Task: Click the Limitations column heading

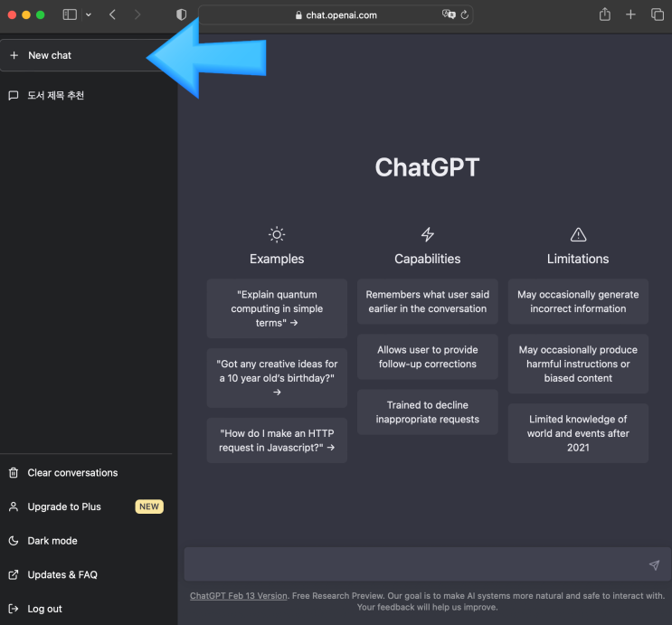Action: coord(578,259)
